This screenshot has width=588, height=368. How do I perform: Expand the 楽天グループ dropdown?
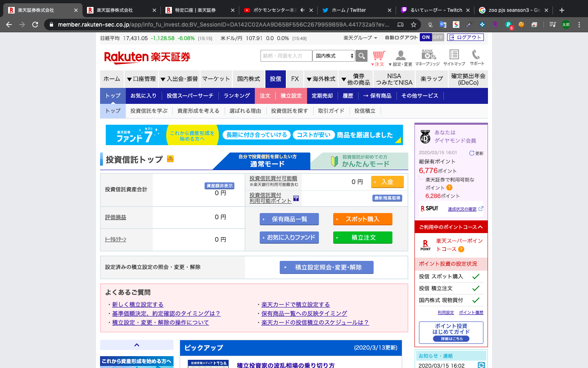pyautogui.click(x=360, y=38)
